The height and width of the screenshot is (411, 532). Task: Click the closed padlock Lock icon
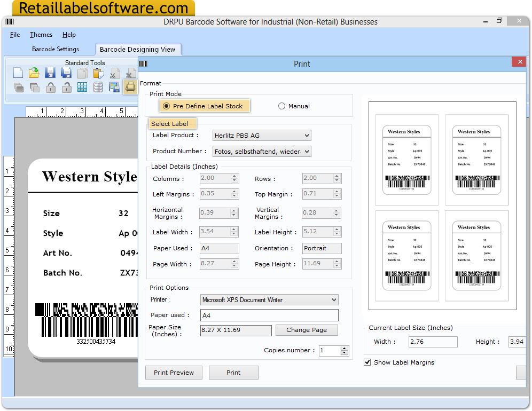[51, 88]
